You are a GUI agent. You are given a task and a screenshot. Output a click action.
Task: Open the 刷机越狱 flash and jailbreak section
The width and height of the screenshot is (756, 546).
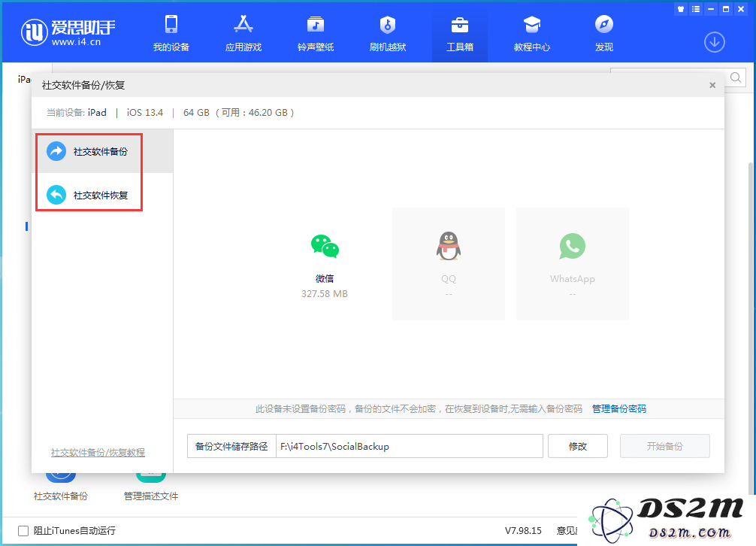tap(388, 33)
